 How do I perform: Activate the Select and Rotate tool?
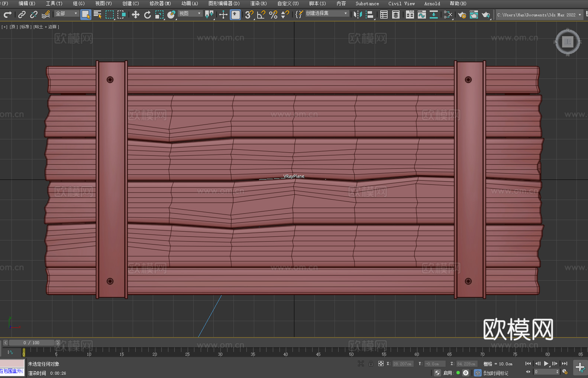pyautogui.click(x=148, y=14)
